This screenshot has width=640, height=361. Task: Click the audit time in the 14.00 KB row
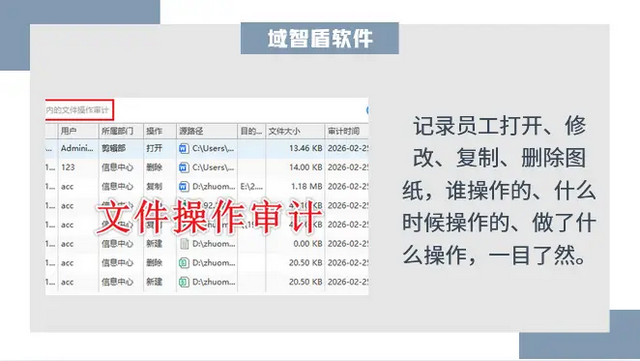pyautogui.click(x=348, y=167)
